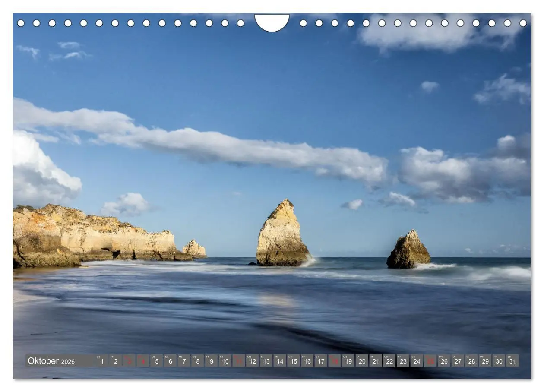Select day 31 in the date strip
This screenshot has width=544, height=392.
click(x=512, y=361)
